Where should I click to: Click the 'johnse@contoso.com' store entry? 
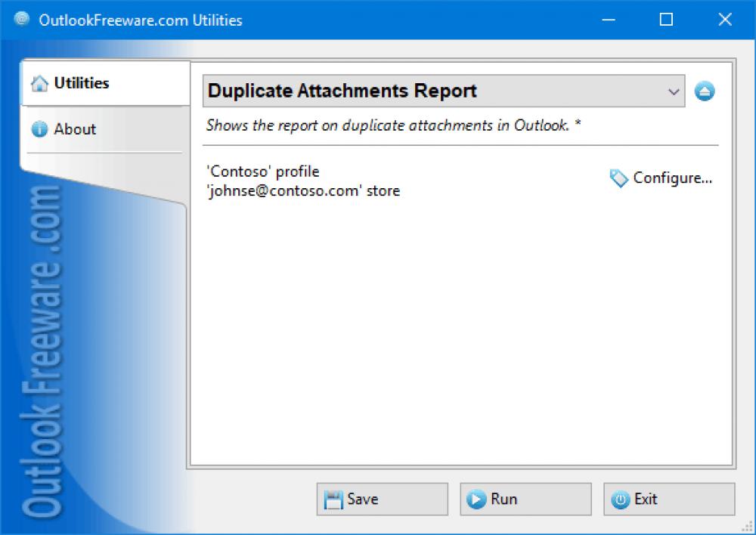click(x=302, y=191)
